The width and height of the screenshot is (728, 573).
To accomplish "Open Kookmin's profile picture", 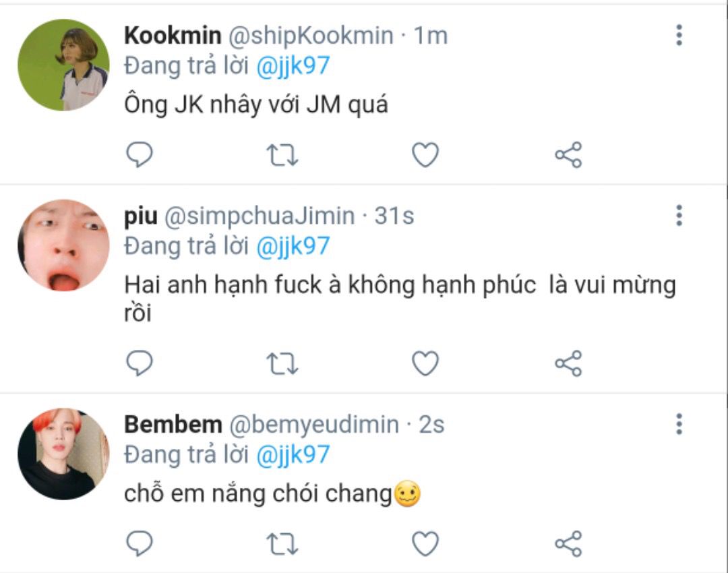I will 63,65.
